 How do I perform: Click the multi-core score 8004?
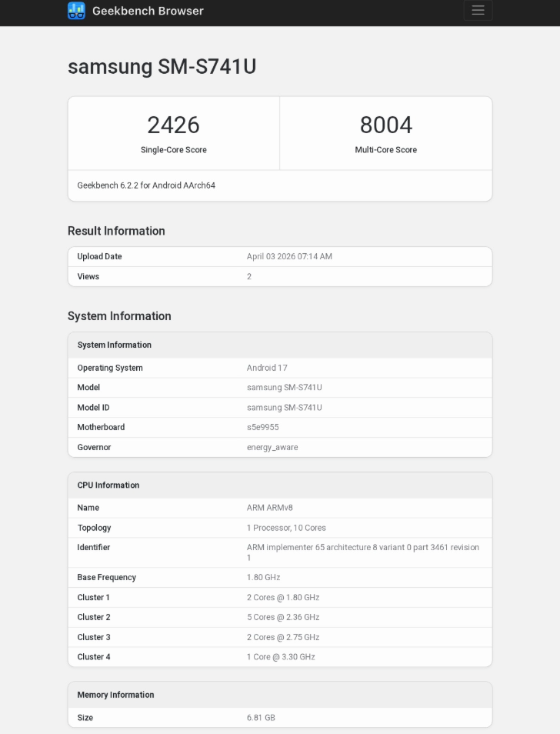[385, 125]
